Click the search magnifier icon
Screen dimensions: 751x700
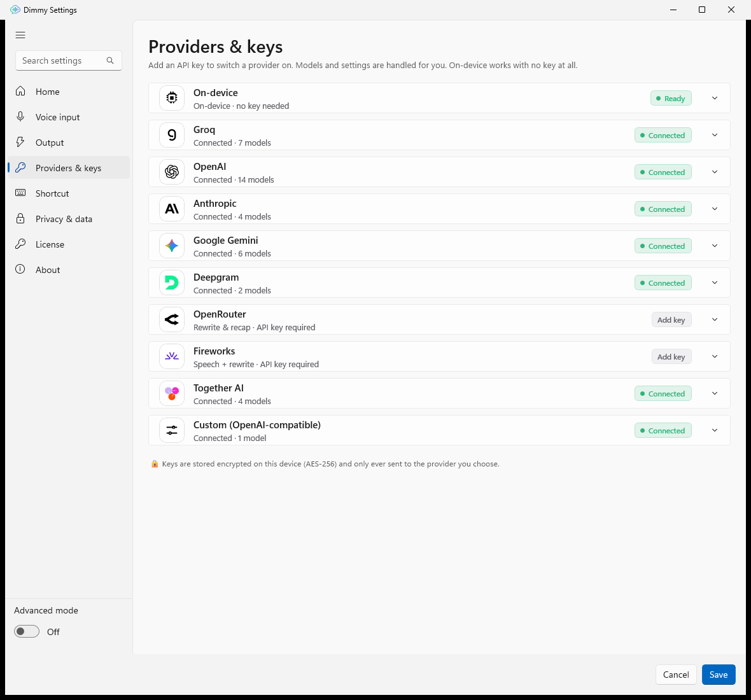tap(110, 60)
